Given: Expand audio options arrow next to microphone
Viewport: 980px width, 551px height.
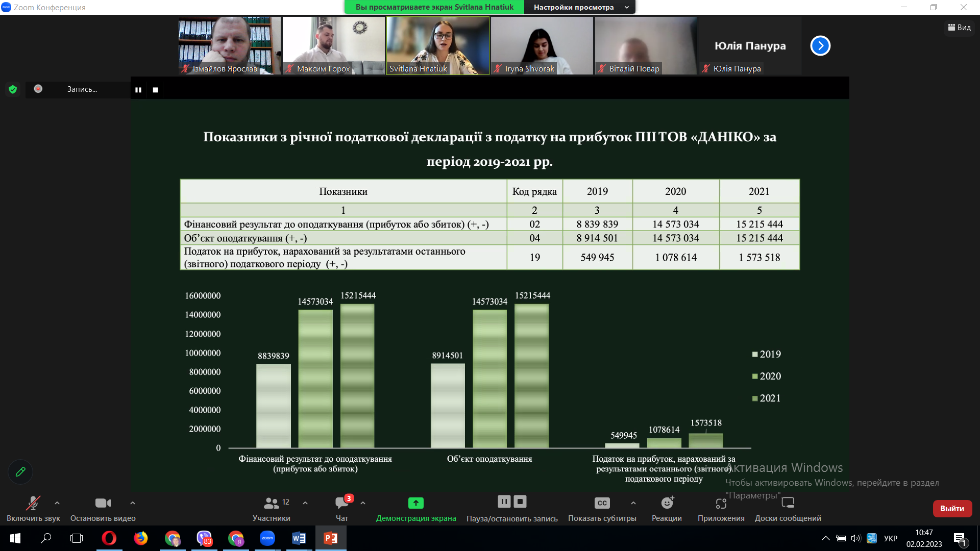Looking at the screenshot, I should 57,503.
